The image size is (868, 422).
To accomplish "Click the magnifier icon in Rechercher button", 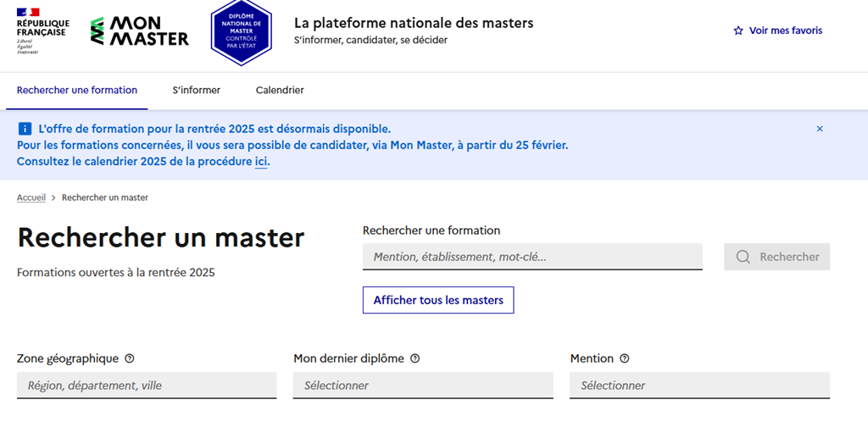I will 743,257.
